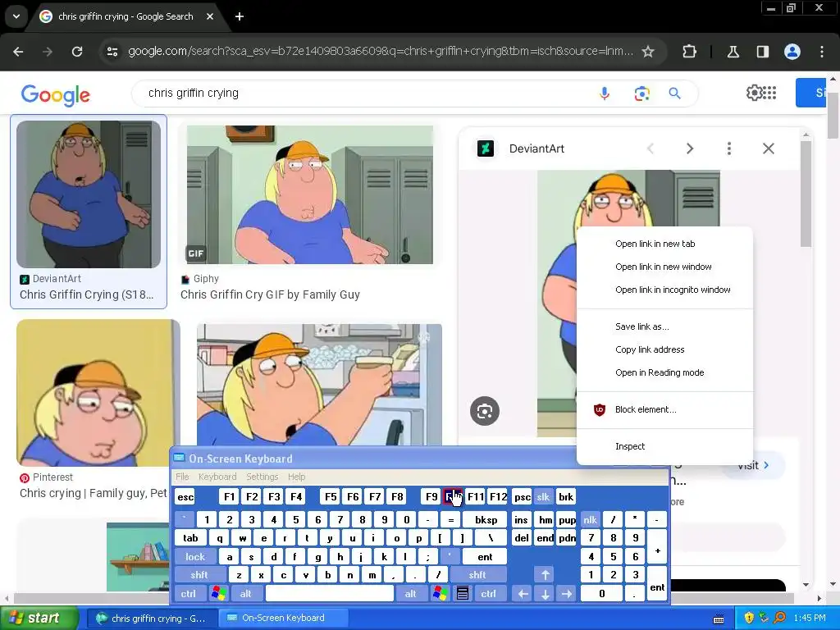The image size is (840, 630).
Task: Click the Lens search icon on preview image
Action: coord(485,411)
